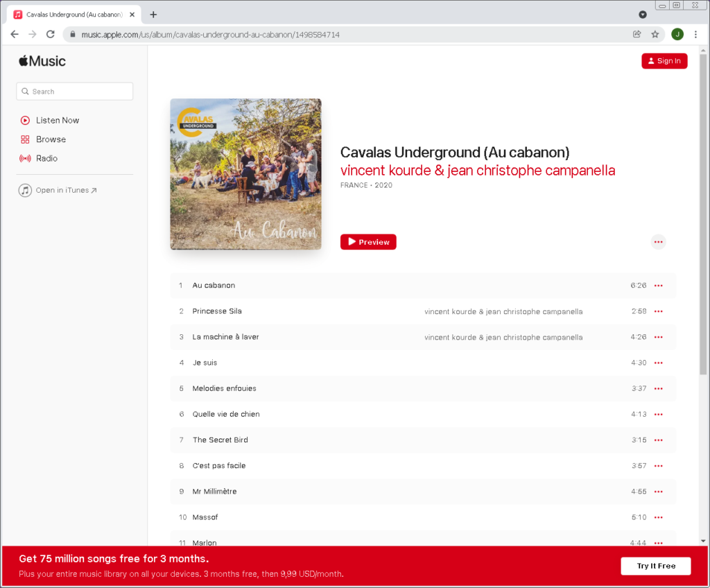Click the tab search down-arrow icon

643,15
